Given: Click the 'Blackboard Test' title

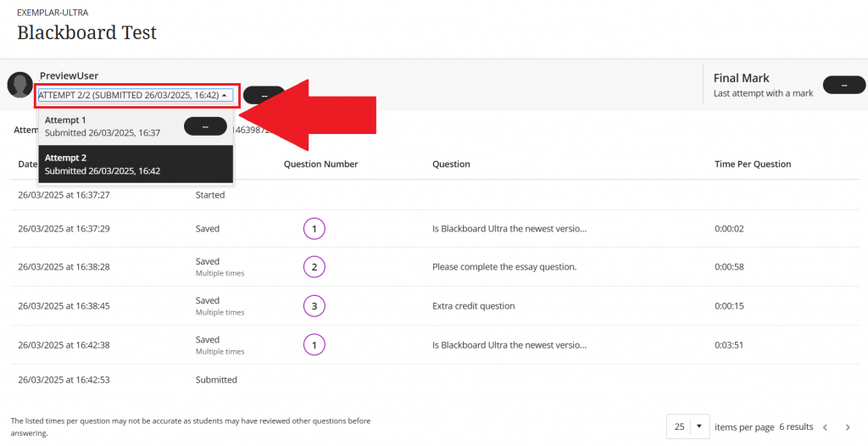Looking at the screenshot, I should [87, 33].
